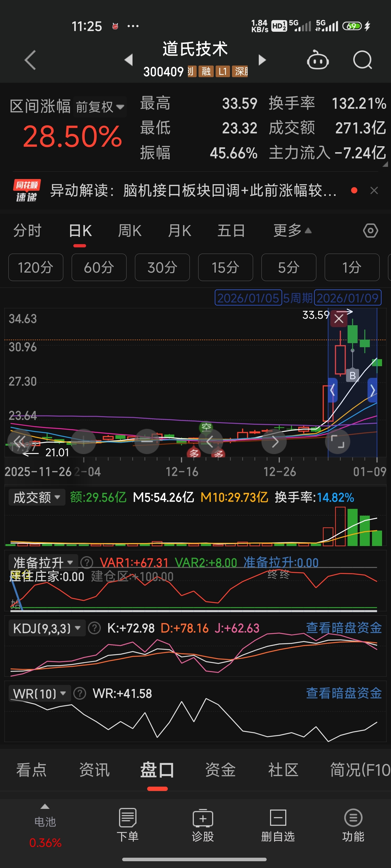Open WR(10) indicator dropdown

point(39,694)
